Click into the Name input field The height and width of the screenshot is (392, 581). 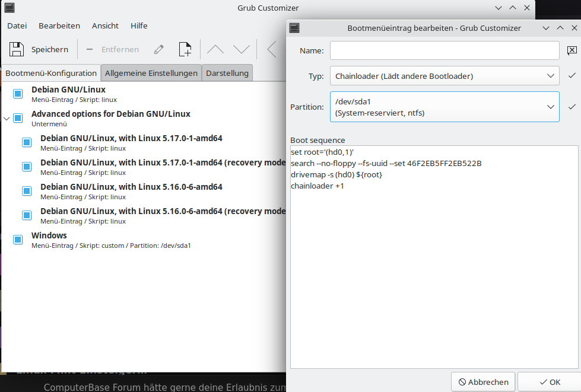[x=445, y=50]
